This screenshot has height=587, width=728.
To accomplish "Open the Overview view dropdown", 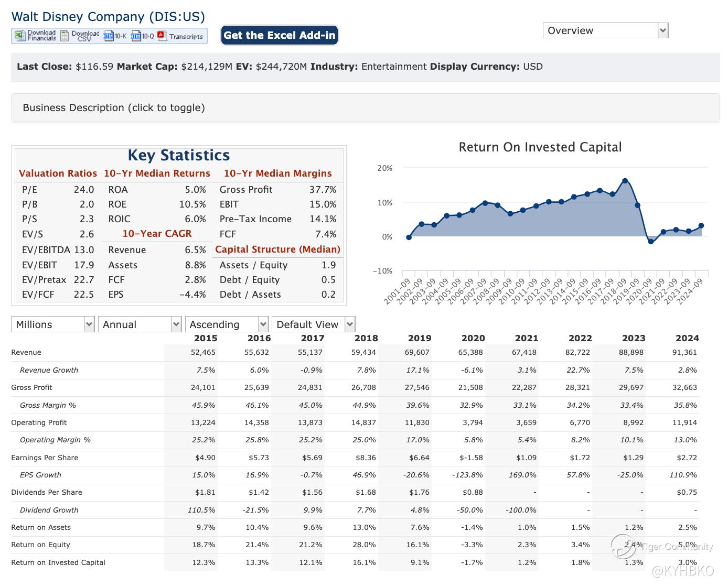I will (605, 30).
